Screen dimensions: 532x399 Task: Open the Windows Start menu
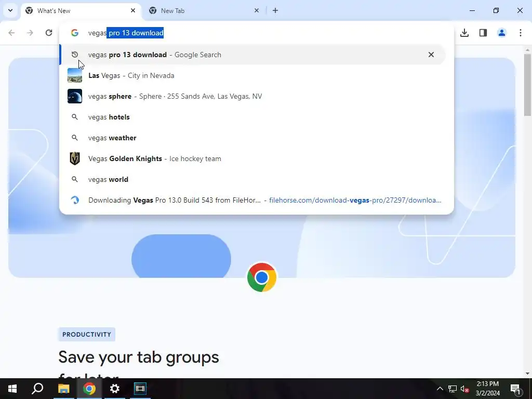pos(12,389)
